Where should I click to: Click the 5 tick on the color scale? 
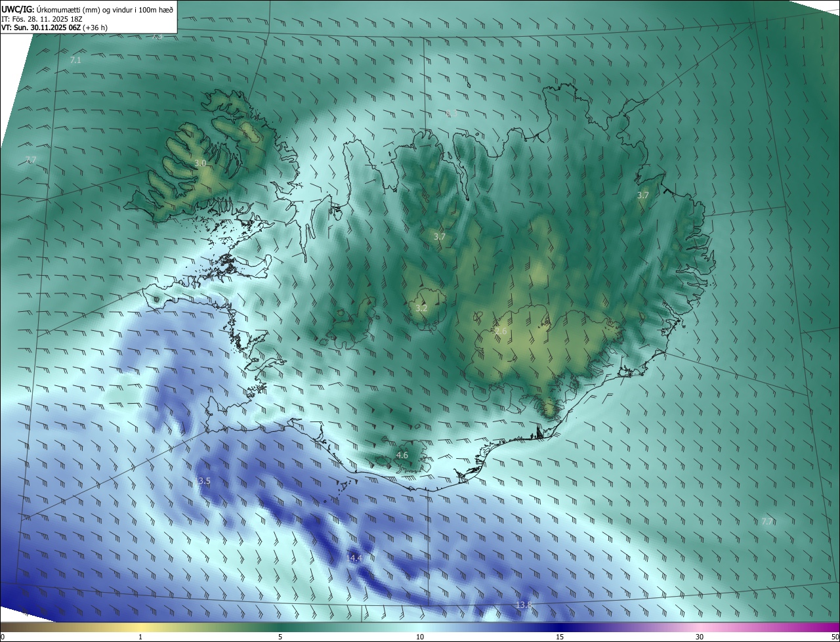tap(280, 637)
